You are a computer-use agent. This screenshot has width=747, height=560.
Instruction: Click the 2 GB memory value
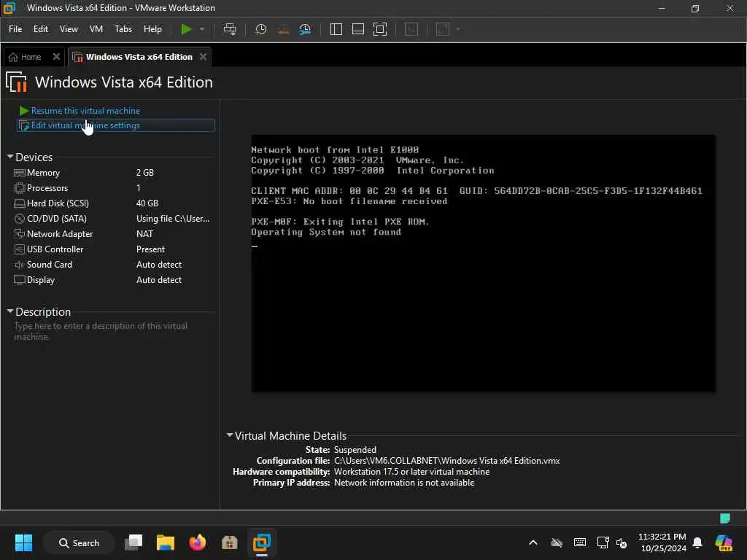coord(145,172)
